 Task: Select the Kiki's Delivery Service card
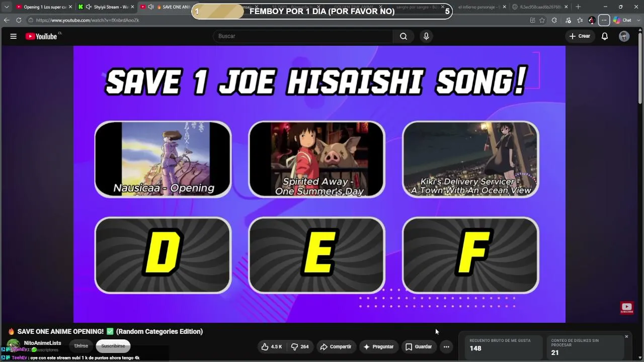pyautogui.click(x=471, y=159)
